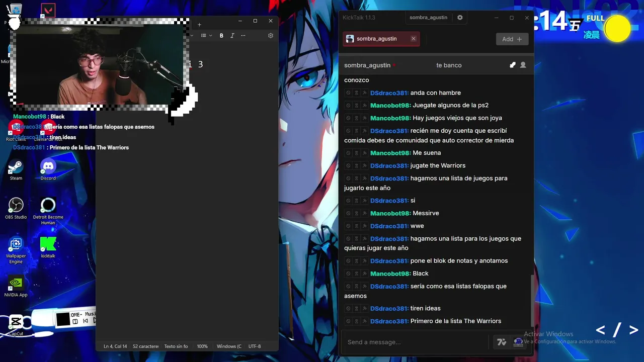Click '52 caractere' count in Notepad status bar
Screen dimensions: 644x362
(146, 346)
